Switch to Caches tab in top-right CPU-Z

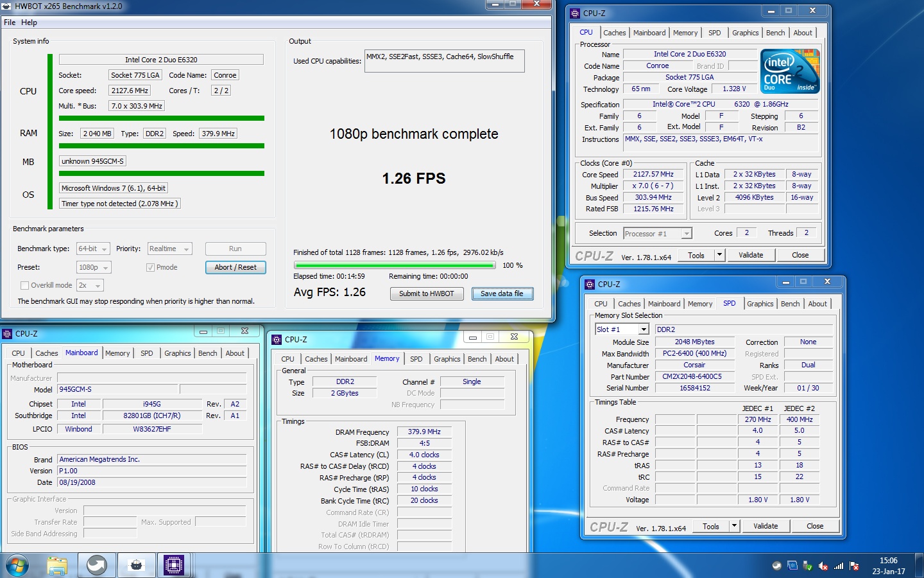pos(614,33)
